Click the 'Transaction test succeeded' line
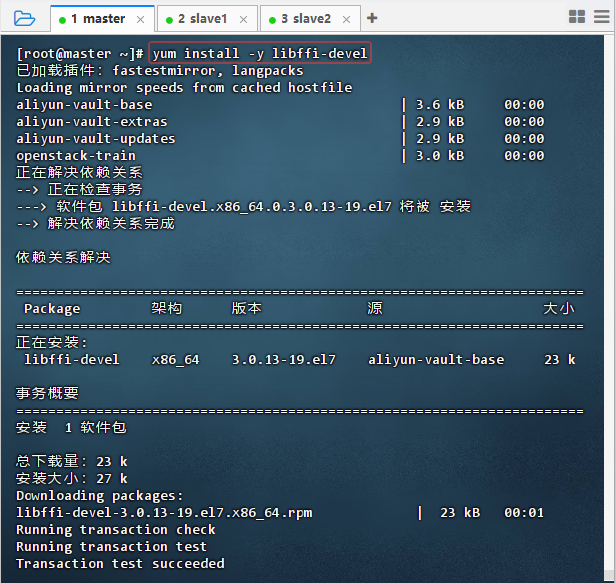Viewport: 616px width, 583px height. [120, 563]
